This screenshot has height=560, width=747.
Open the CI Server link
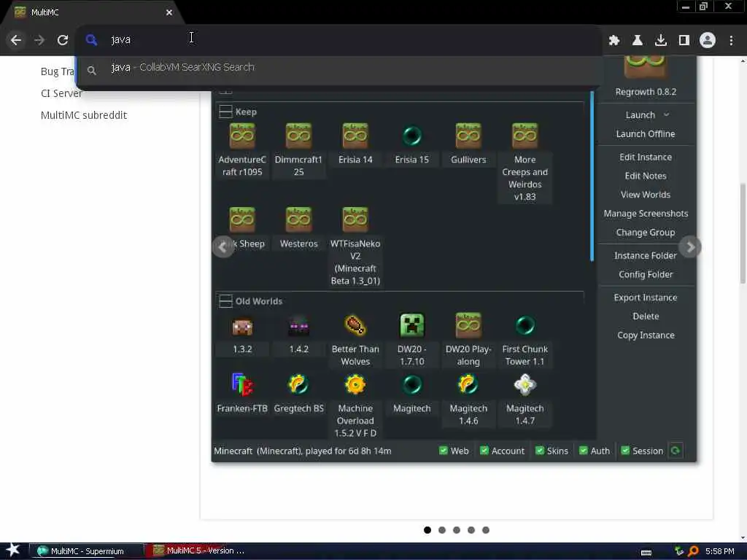coord(61,93)
